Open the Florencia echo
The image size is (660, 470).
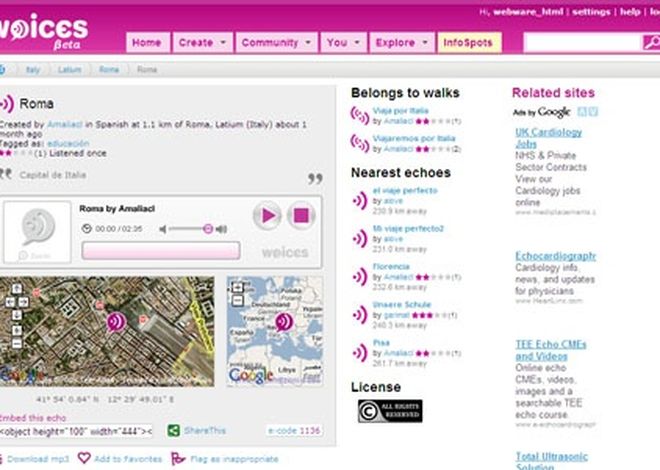[x=391, y=266]
